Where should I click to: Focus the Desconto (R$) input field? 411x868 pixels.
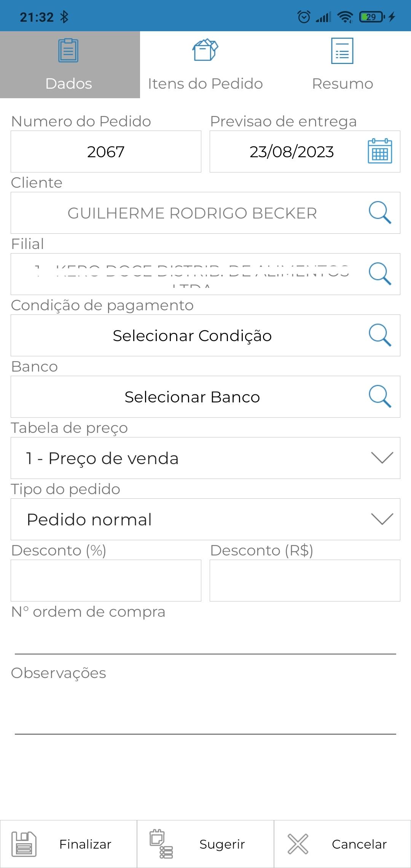pos(305,581)
